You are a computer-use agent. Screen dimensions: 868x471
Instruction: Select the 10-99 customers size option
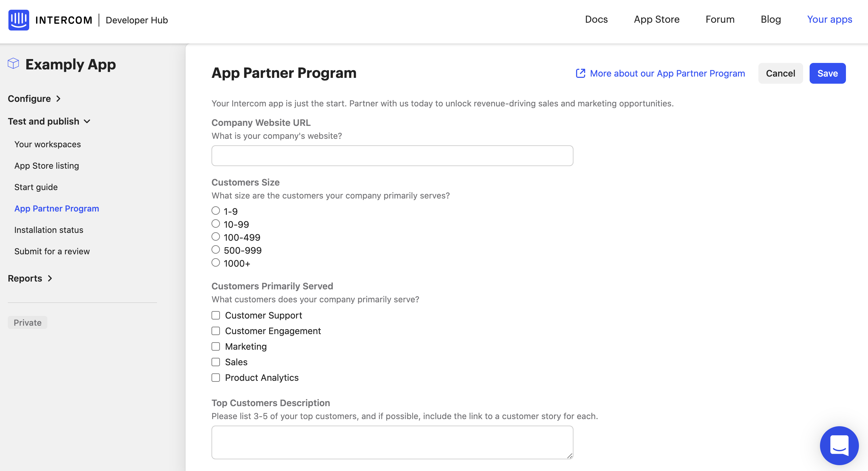click(216, 224)
